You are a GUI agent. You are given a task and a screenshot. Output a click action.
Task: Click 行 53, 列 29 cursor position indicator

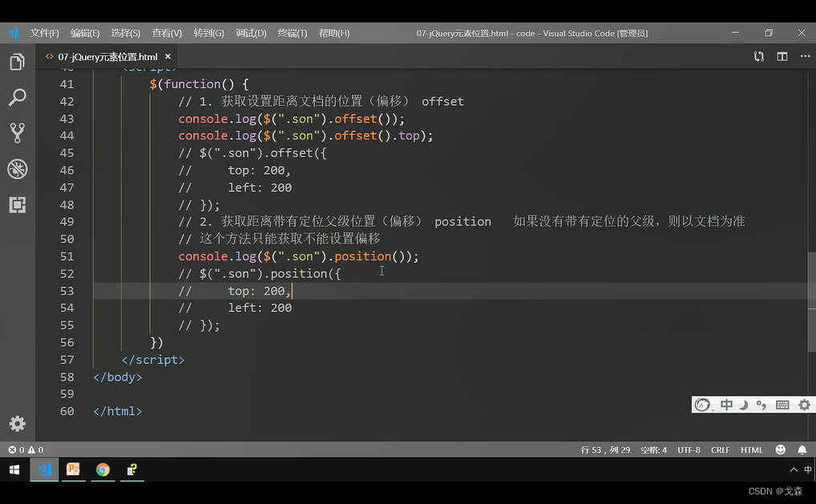tap(605, 450)
